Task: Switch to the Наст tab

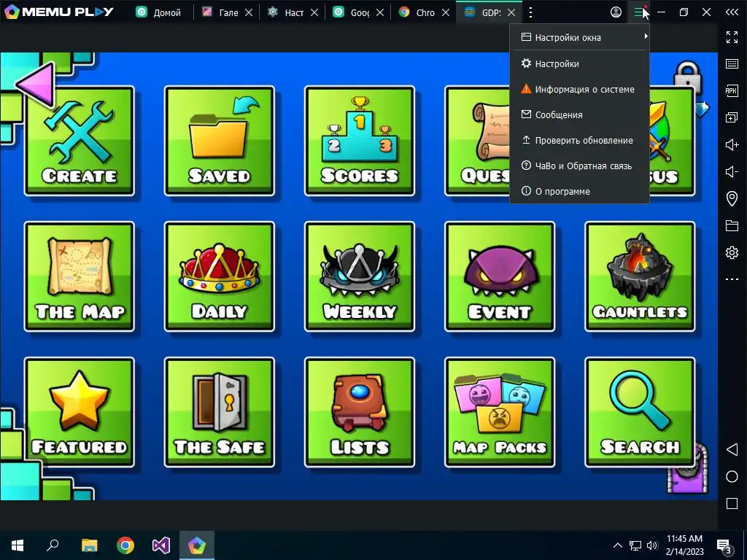Action: click(x=286, y=12)
